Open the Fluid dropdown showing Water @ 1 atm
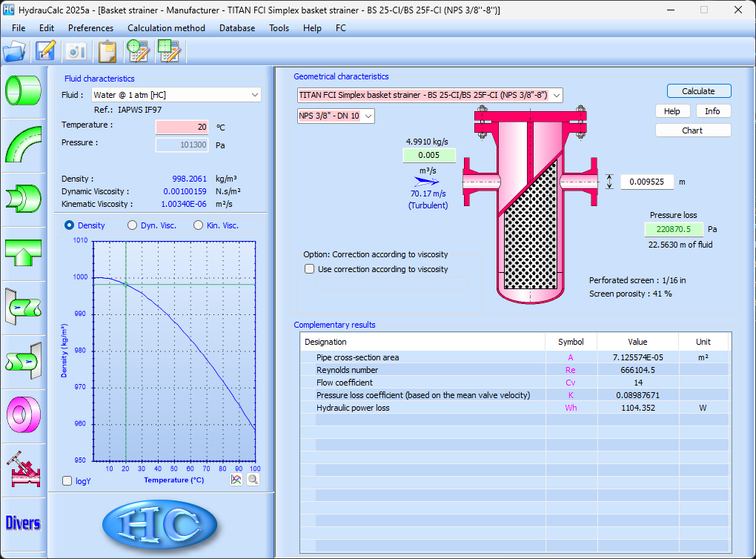The image size is (756, 559). coord(254,95)
